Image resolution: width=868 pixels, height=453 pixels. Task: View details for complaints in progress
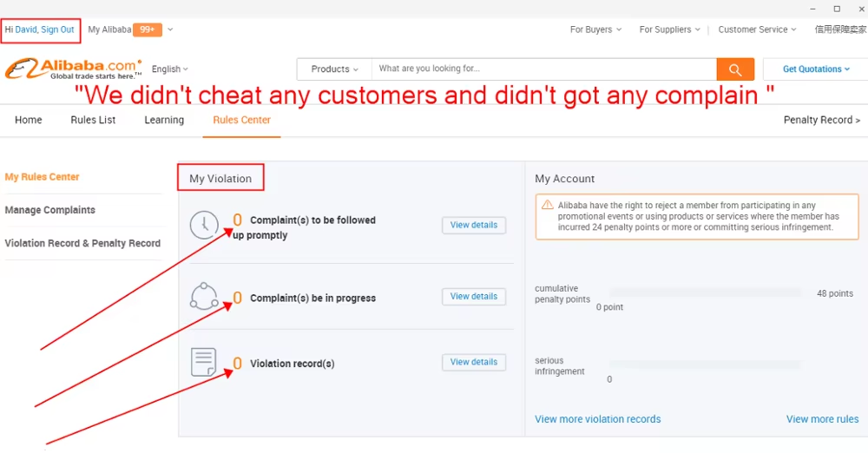click(x=474, y=297)
